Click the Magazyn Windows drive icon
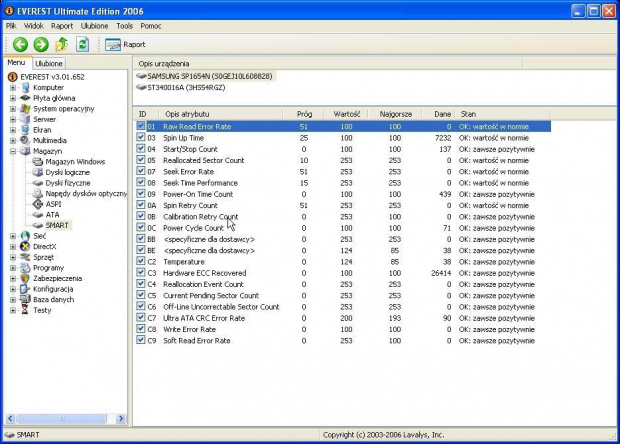Viewport: 620px width, 444px height. [38, 161]
